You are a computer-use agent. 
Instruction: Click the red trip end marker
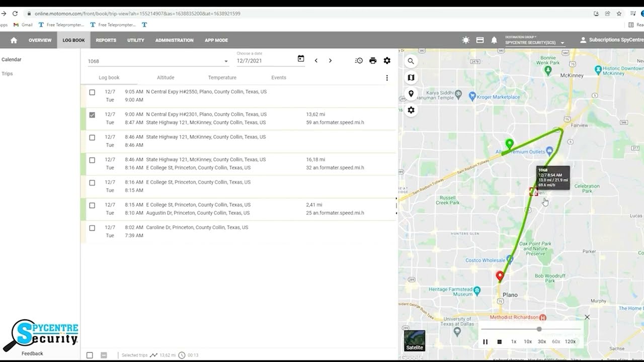[x=500, y=276]
